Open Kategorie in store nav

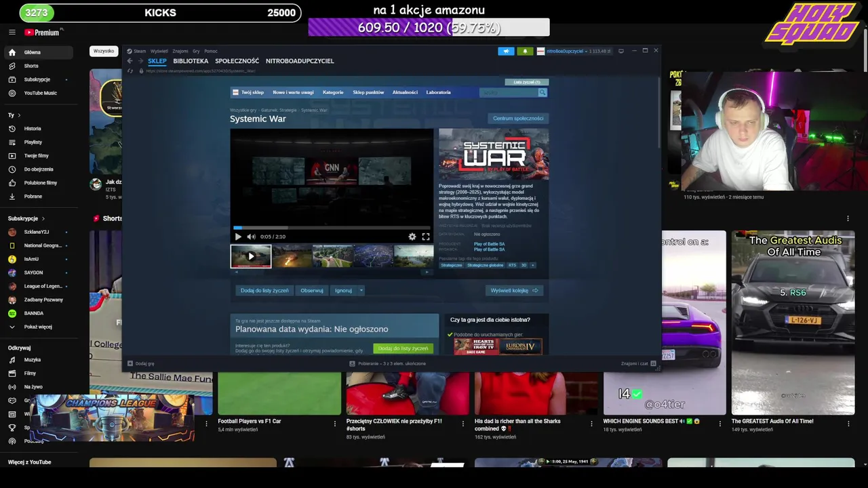[x=333, y=92]
